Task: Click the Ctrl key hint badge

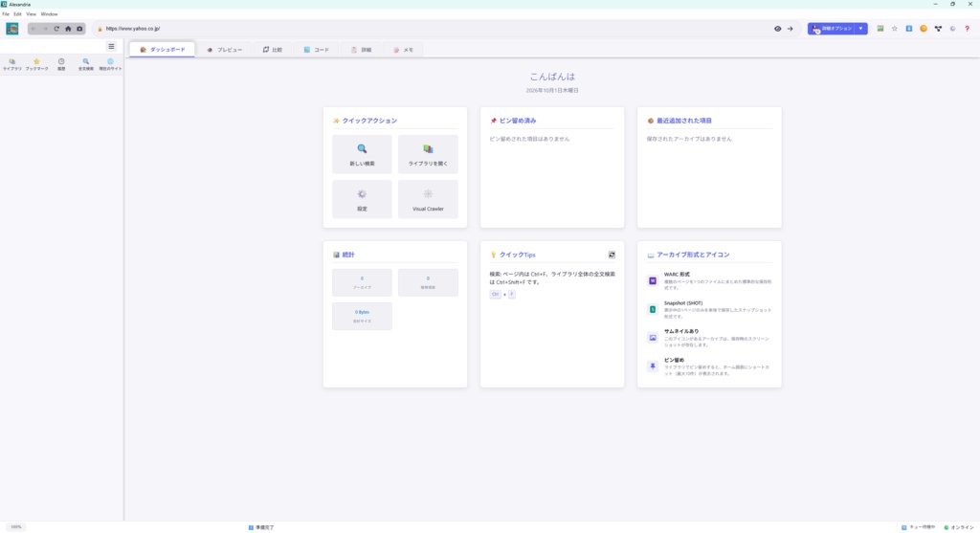Action: coord(495,295)
